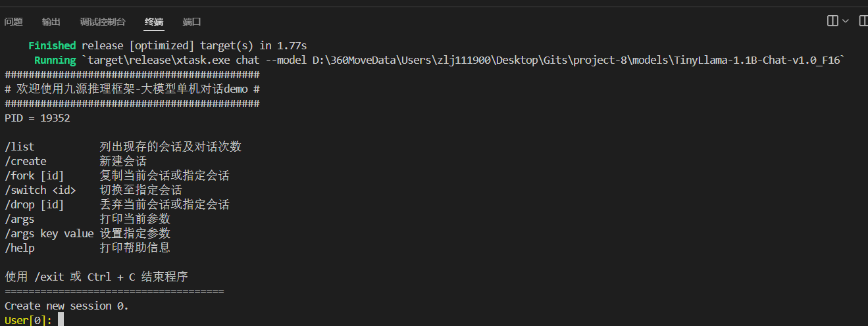Focus the User[0]: prompt input cursor

click(61, 320)
